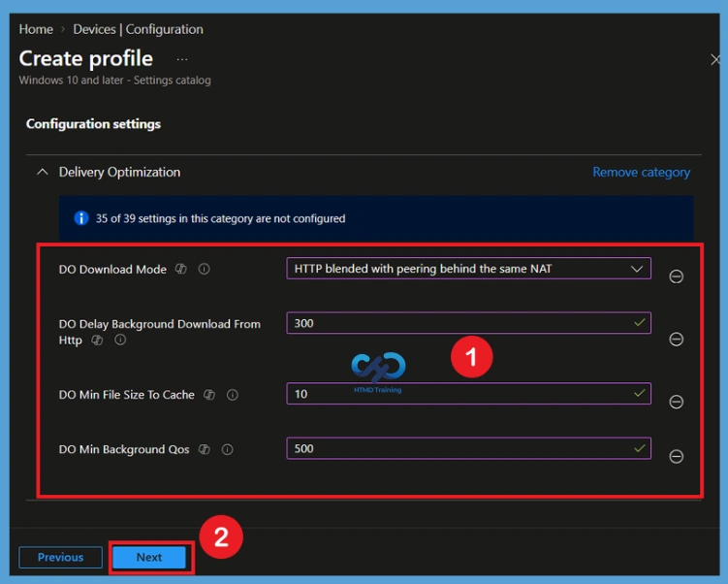Click Copilot icon beside DO Delay Background Download

[97, 341]
